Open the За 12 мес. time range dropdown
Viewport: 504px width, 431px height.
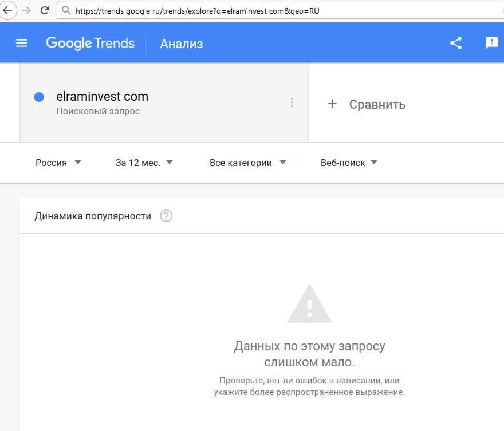(x=144, y=163)
